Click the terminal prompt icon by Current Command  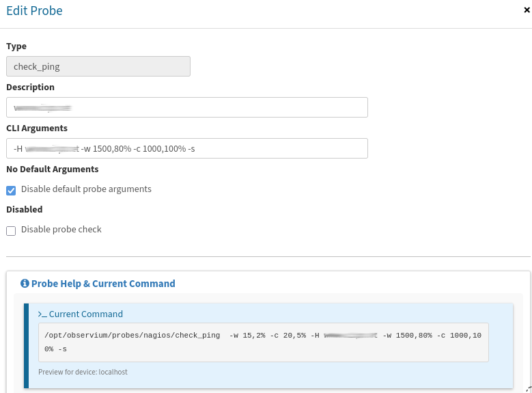[42, 314]
